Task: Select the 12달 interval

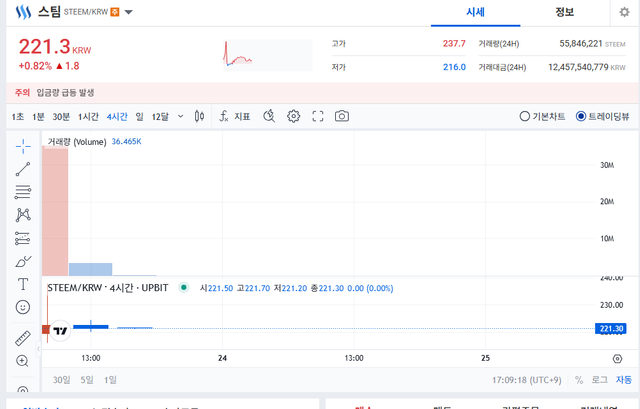Action: coord(160,117)
